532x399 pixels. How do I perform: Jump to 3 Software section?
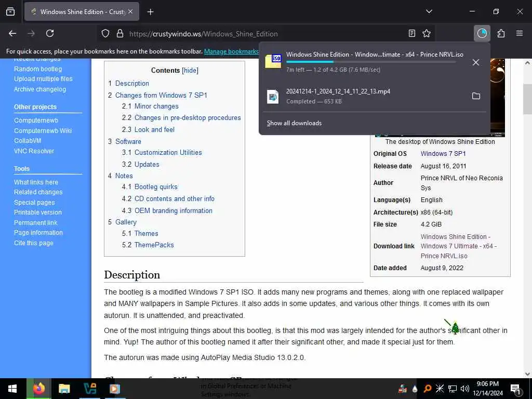click(x=128, y=141)
